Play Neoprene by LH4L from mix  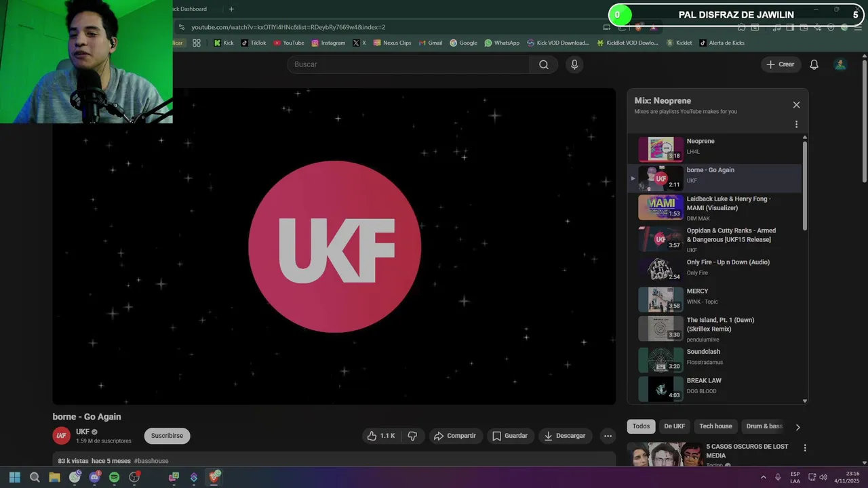(715, 148)
